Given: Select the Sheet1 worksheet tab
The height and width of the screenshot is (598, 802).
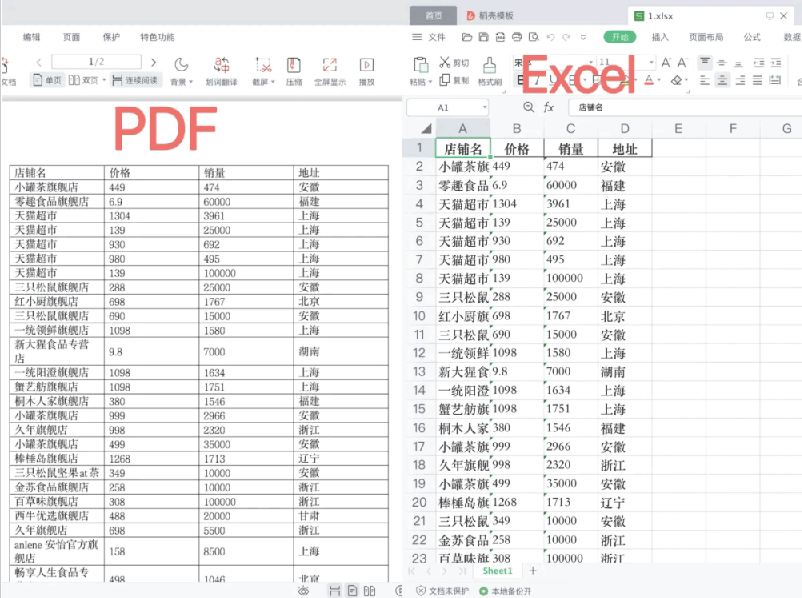Looking at the screenshot, I should (x=497, y=571).
